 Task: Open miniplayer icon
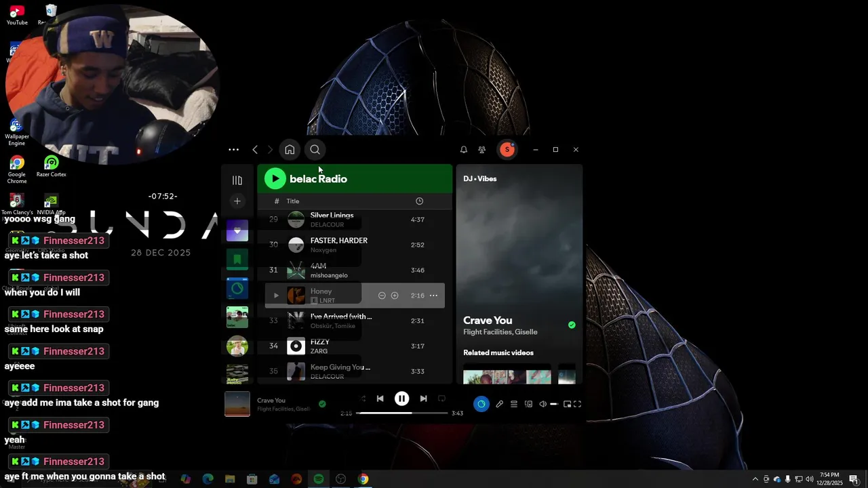coord(568,404)
